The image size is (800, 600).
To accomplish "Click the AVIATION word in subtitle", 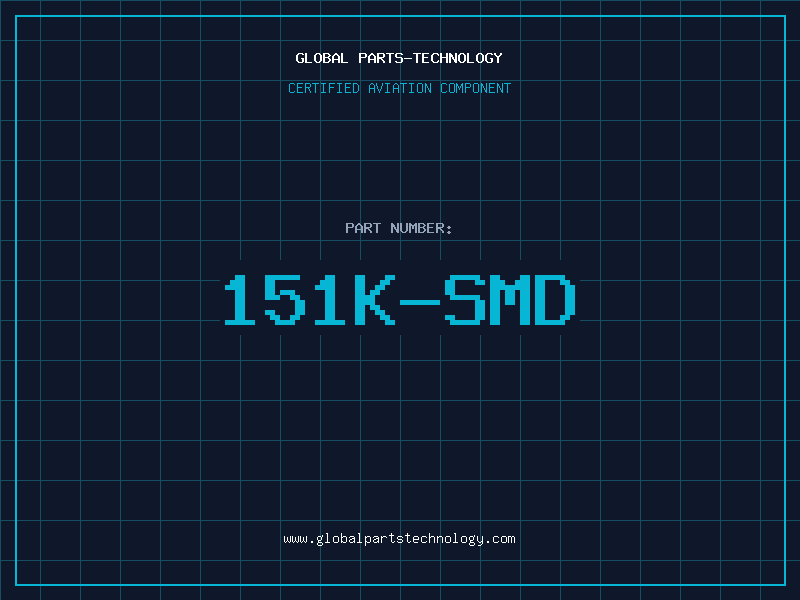I will [399, 88].
